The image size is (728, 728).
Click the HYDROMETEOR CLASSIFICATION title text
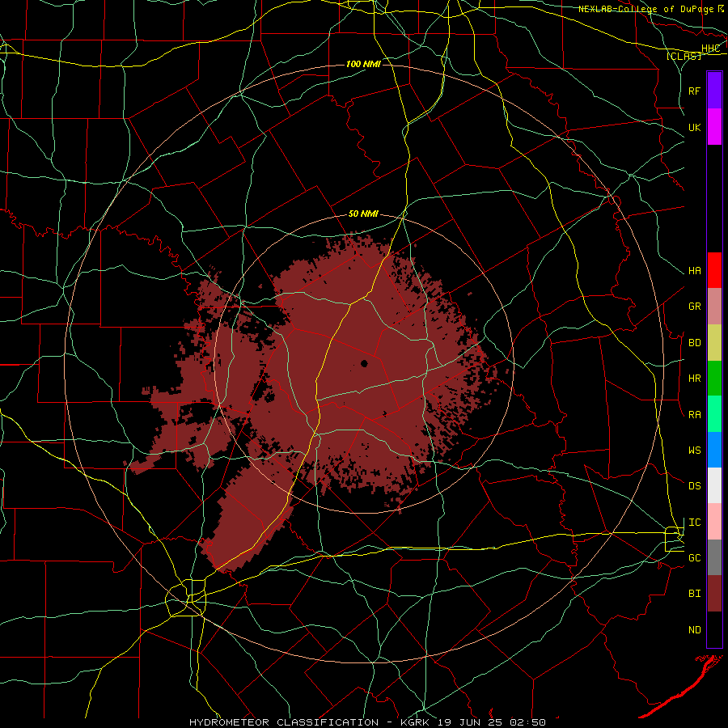284,722
